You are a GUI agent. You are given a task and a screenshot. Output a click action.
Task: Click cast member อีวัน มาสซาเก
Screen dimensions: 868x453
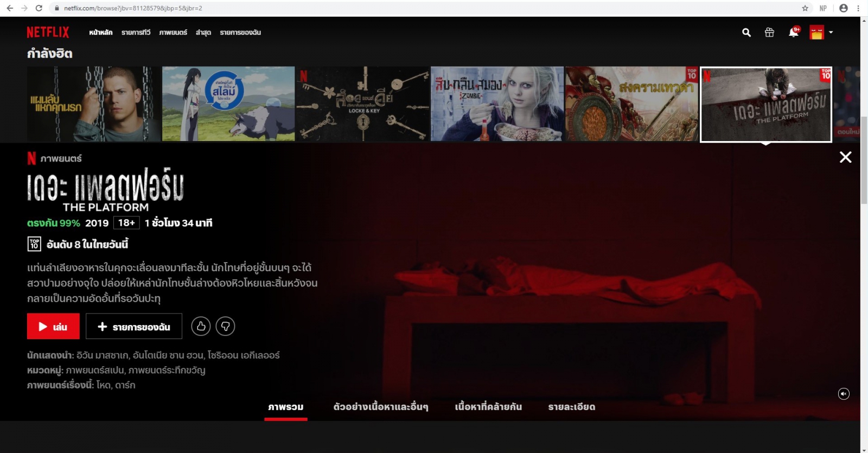pos(103,355)
